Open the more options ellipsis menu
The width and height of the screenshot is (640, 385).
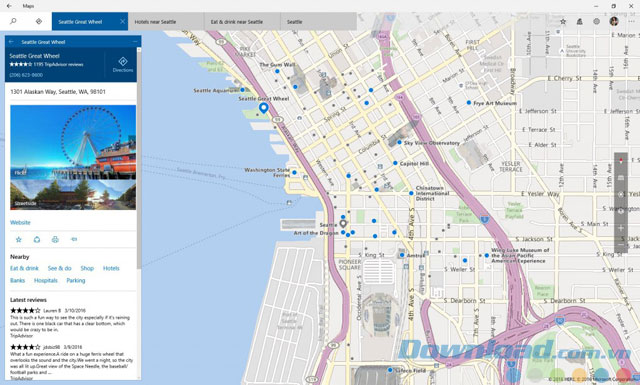pyautogui.click(x=631, y=21)
